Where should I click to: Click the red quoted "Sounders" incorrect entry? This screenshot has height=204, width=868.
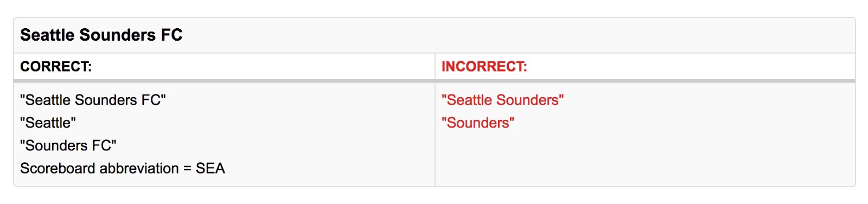click(x=477, y=123)
